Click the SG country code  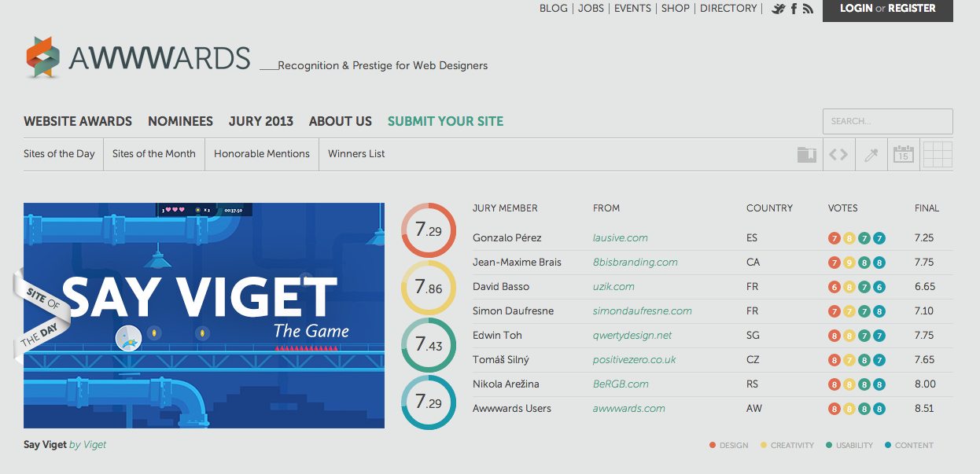(x=753, y=336)
